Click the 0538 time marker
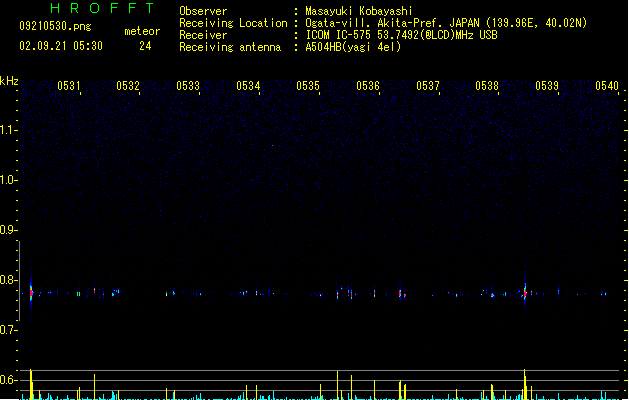The width and height of the screenshot is (629, 400). coord(487,86)
